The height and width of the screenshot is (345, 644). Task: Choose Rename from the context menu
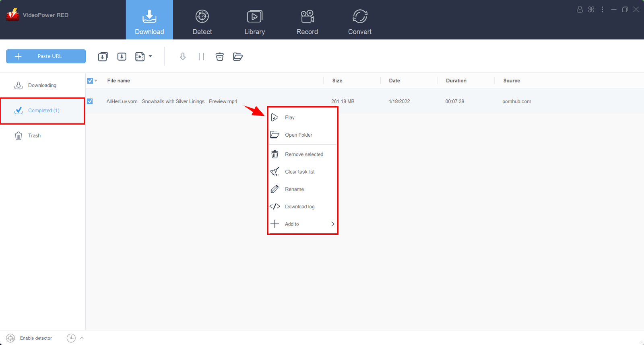point(302,189)
